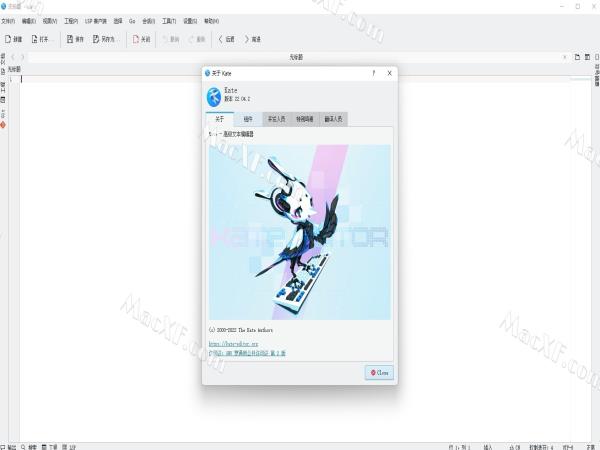Click the LSP panel button in status bar
Image resolution: width=600 pixels, height=450 pixels.
point(69,447)
